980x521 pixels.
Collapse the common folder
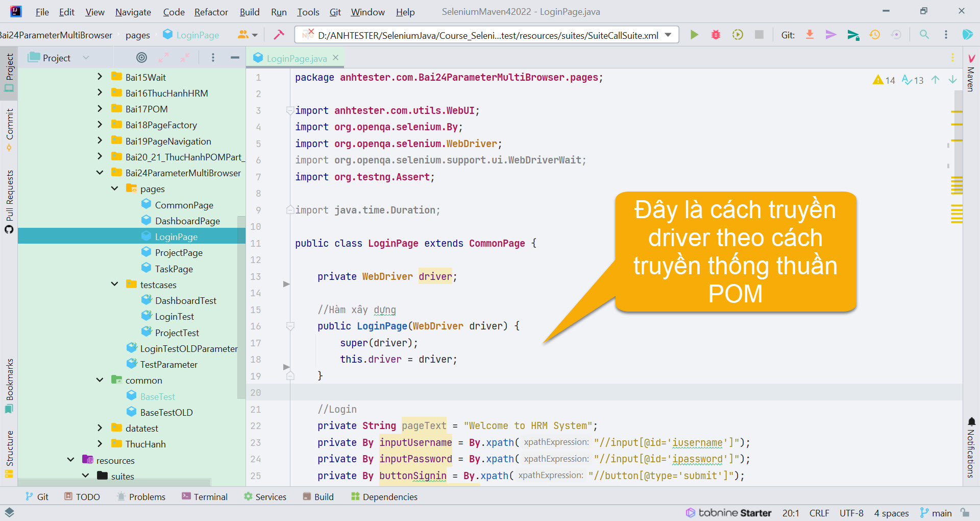pyautogui.click(x=100, y=380)
